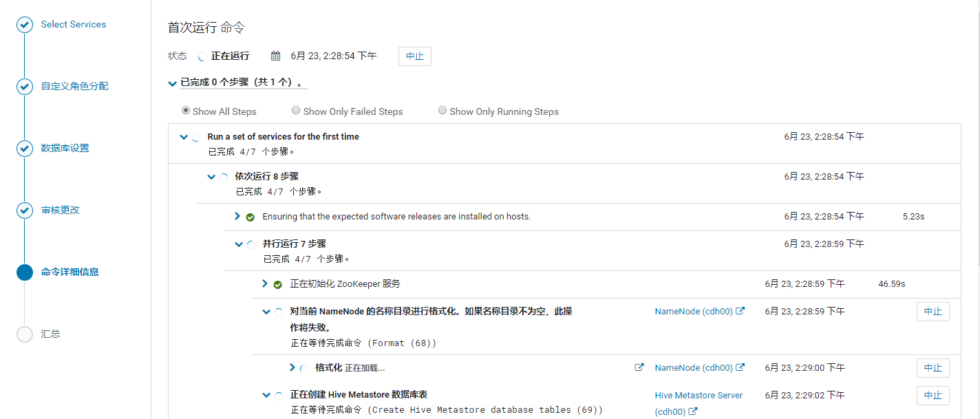Open external link icon beside 格式化 正在加载
The width and height of the screenshot is (980, 419).
[x=639, y=367]
